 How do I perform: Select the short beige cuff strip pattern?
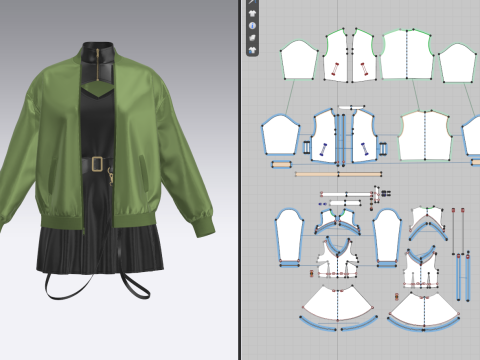coord(282,164)
